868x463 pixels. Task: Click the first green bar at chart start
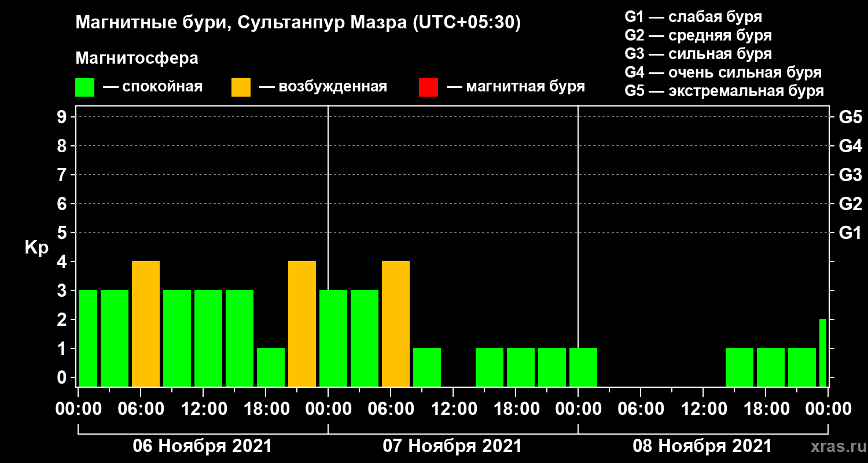(x=87, y=339)
